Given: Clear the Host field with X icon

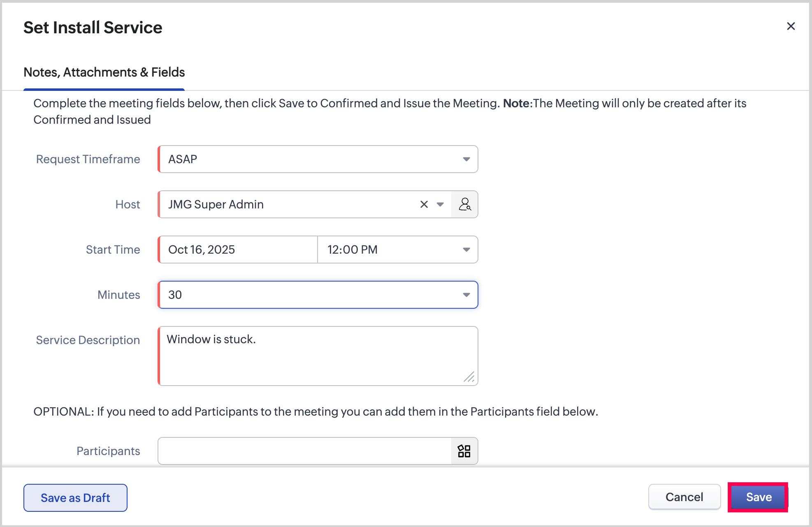Looking at the screenshot, I should click(424, 204).
